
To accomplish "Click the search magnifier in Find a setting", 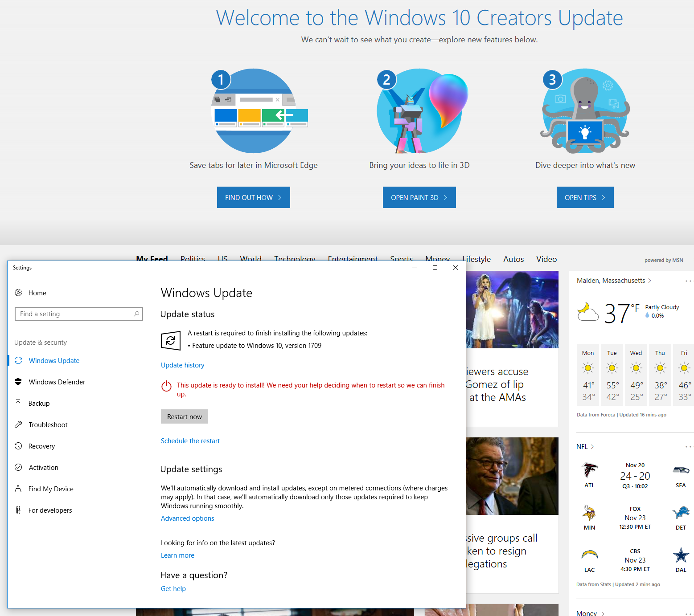I will coord(136,314).
